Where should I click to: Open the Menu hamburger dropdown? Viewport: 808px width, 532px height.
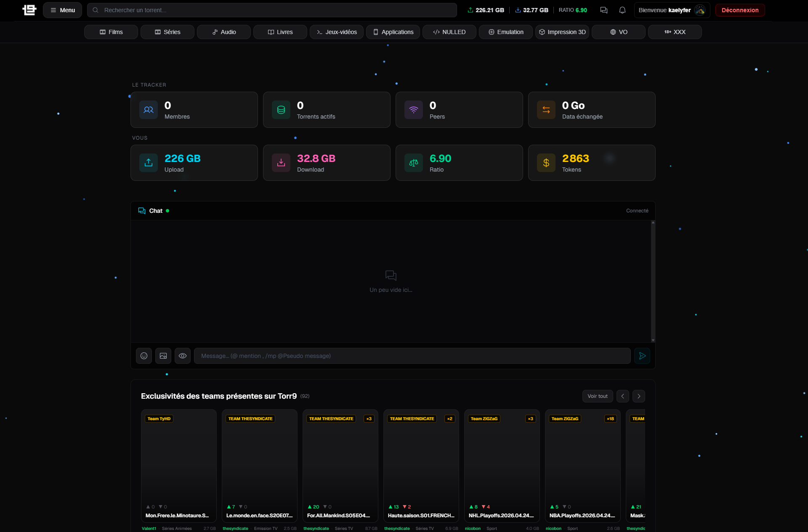[63, 10]
